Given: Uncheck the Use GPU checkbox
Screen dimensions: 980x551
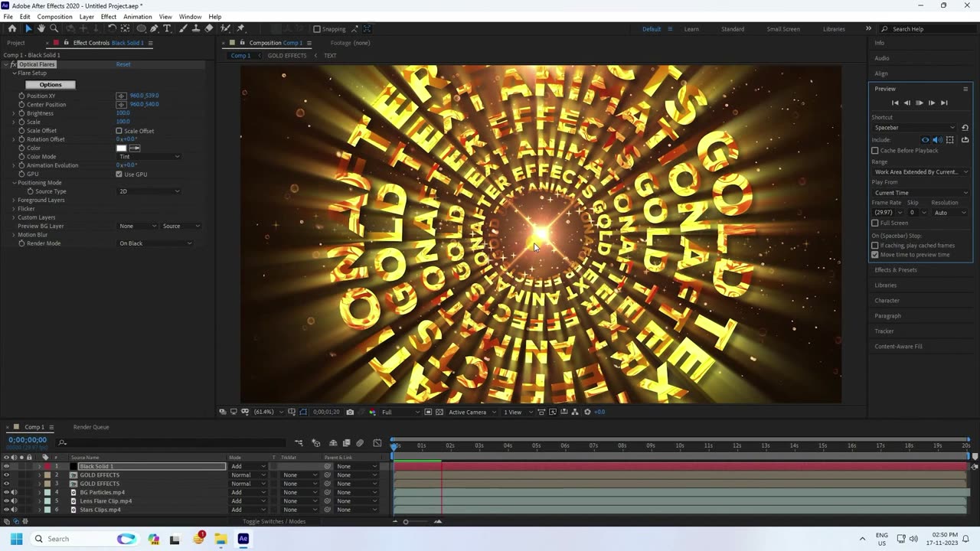Looking at the screenshot, I should [119, 174].
